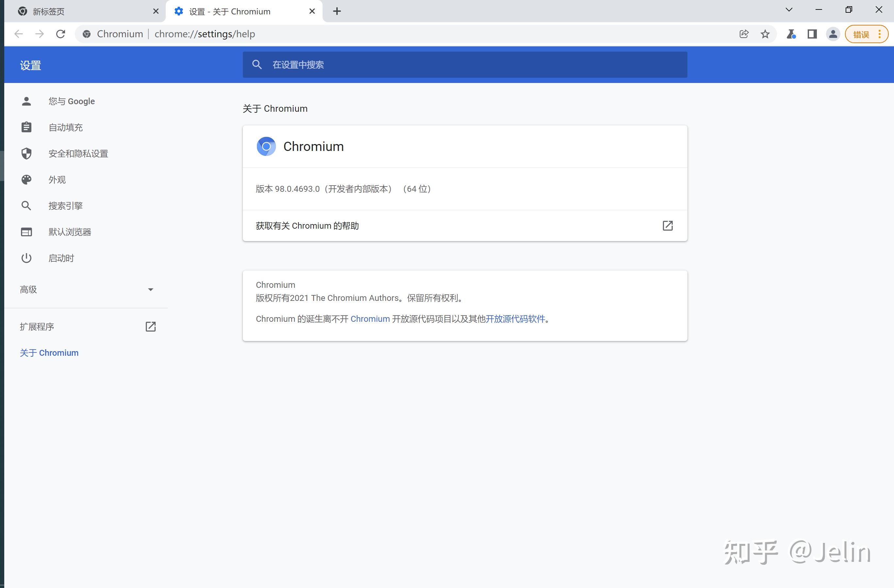The height and width of the screenshot is (588, 894).
Task: Open the 启动时 startup settings
Action: click(x=61, y=258)
